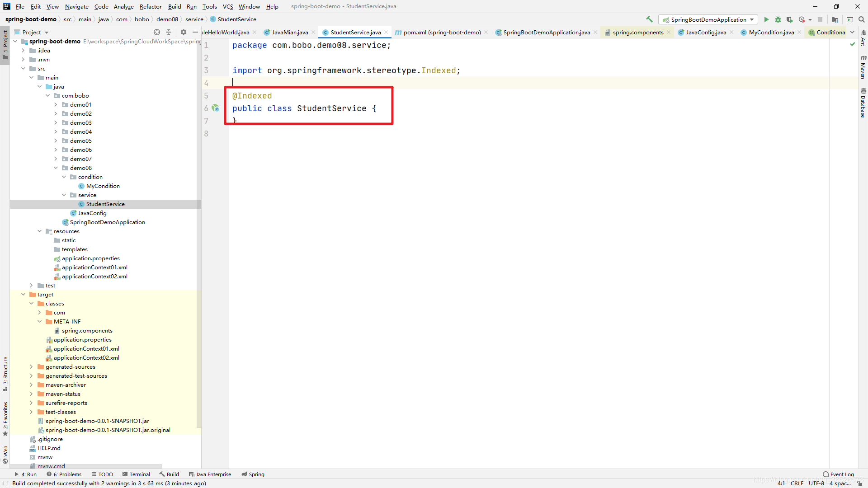
Task: Expand the demo07 package folder
Action: point(56,159)
